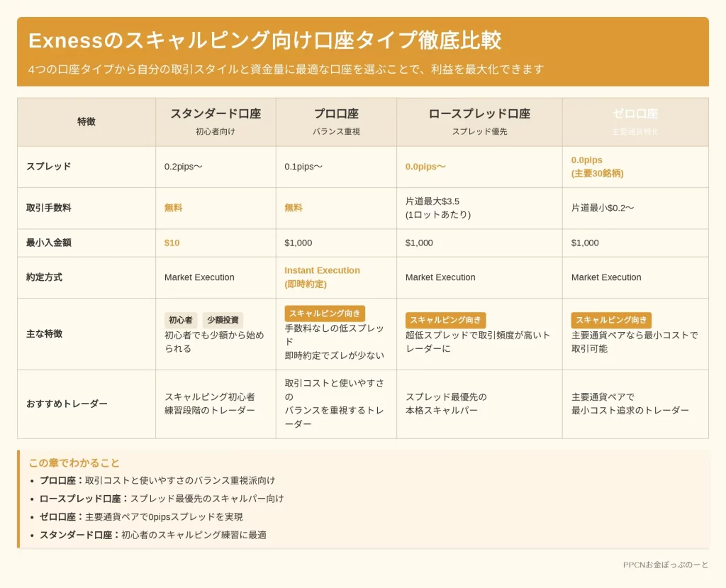Select the "取引手数料" row label
Image resolution: width=726 pixels, height=588 pixels.
pos(49,208)
